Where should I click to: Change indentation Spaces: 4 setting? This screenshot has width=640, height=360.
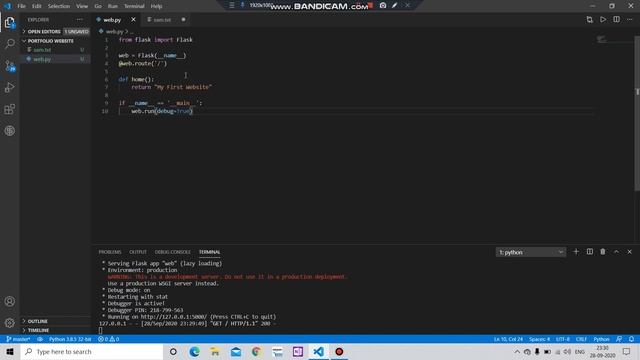click(539, 339)
